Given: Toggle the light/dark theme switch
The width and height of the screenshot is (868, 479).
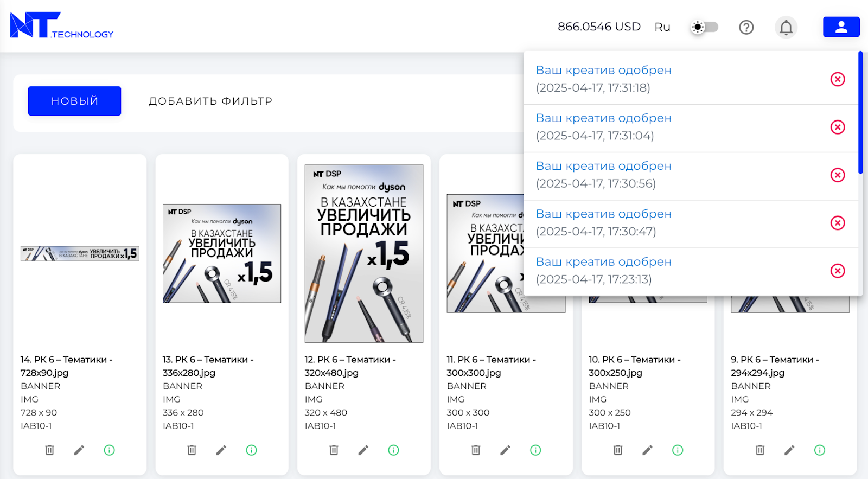Looking at the screenshot, I should (704, 27).
